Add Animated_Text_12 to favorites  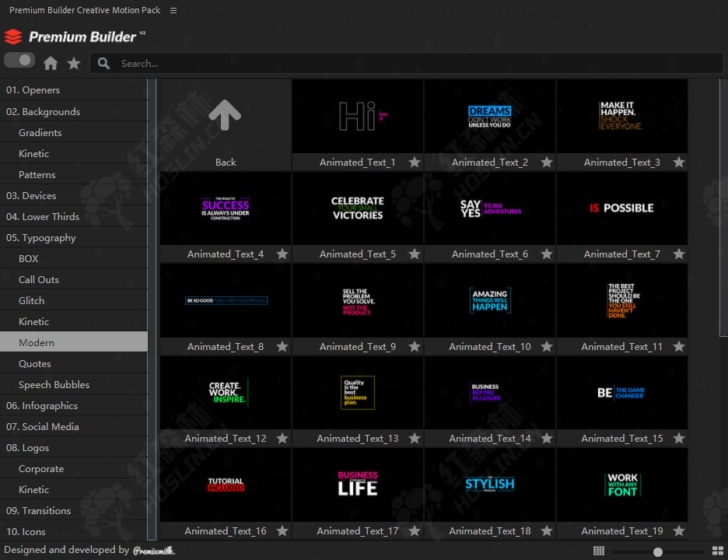coord(282,439)
